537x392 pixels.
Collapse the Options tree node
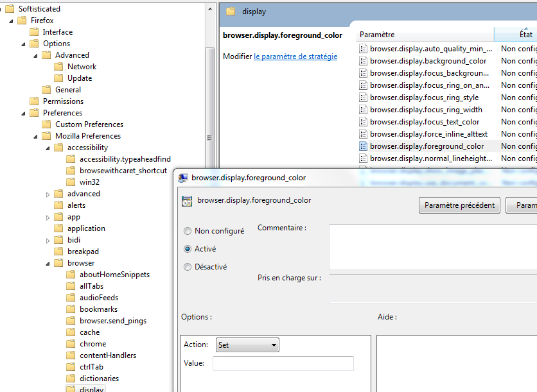point(23,44)
